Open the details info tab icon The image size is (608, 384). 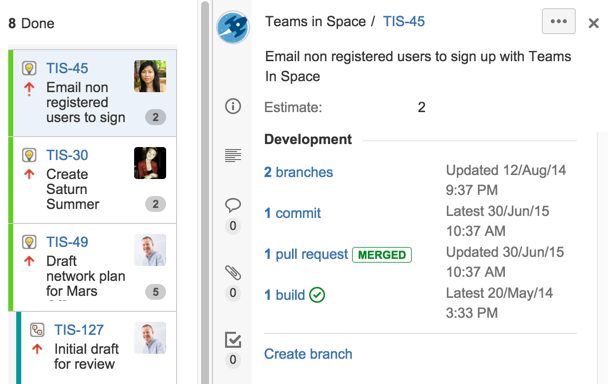233,106
